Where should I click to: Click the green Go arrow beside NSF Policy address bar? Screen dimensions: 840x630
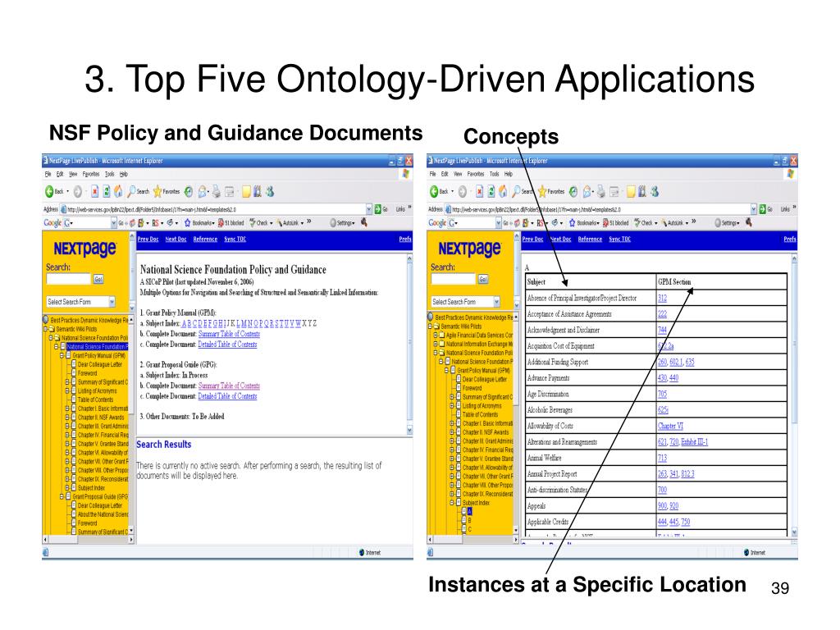pos(377,209)
